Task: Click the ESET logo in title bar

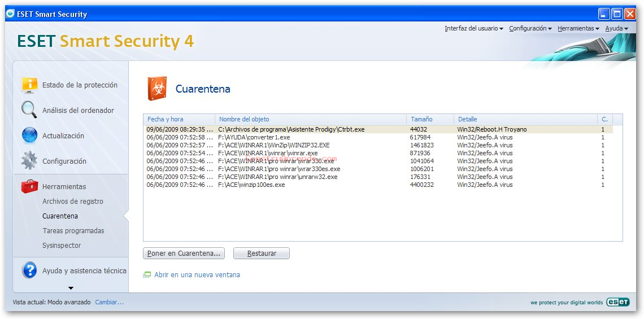Action: click(10, 14)
